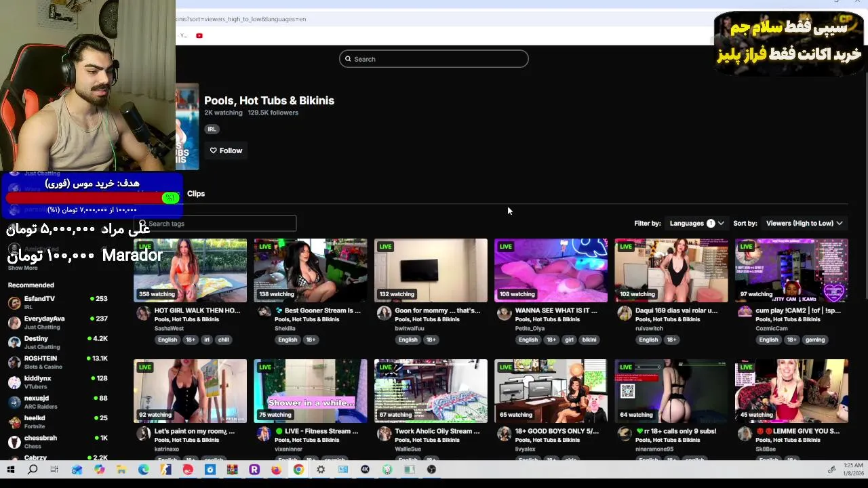Screen dimensions: 868x488
Task: Launch Microsoft Edge from the taskbar
Action: click(x=144, y=470)
